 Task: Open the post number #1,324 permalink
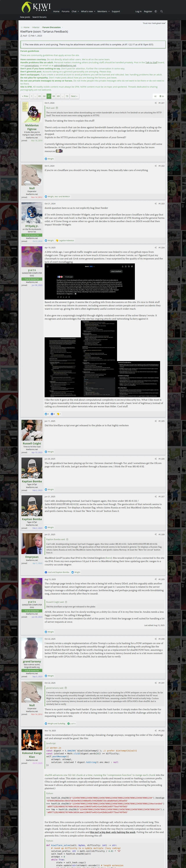point(162,248)
